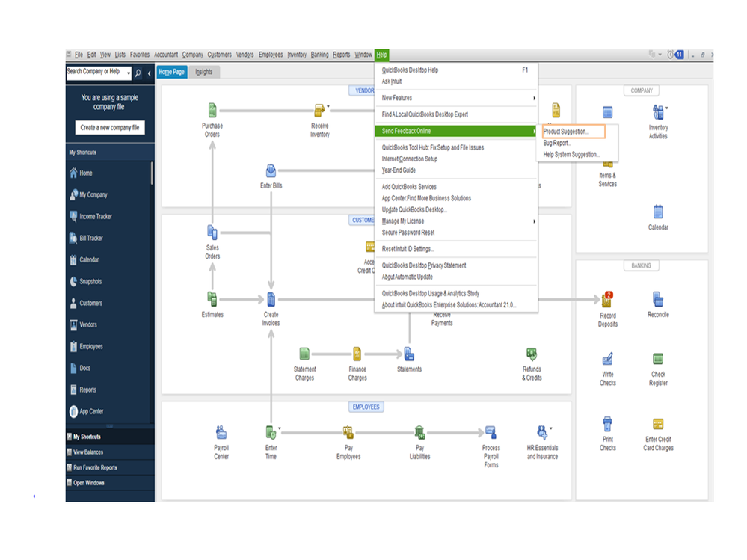Screen dimensions: 747x560
Task: Click the sidebar shortcuts scrollbar
Action: click(152, 173)
